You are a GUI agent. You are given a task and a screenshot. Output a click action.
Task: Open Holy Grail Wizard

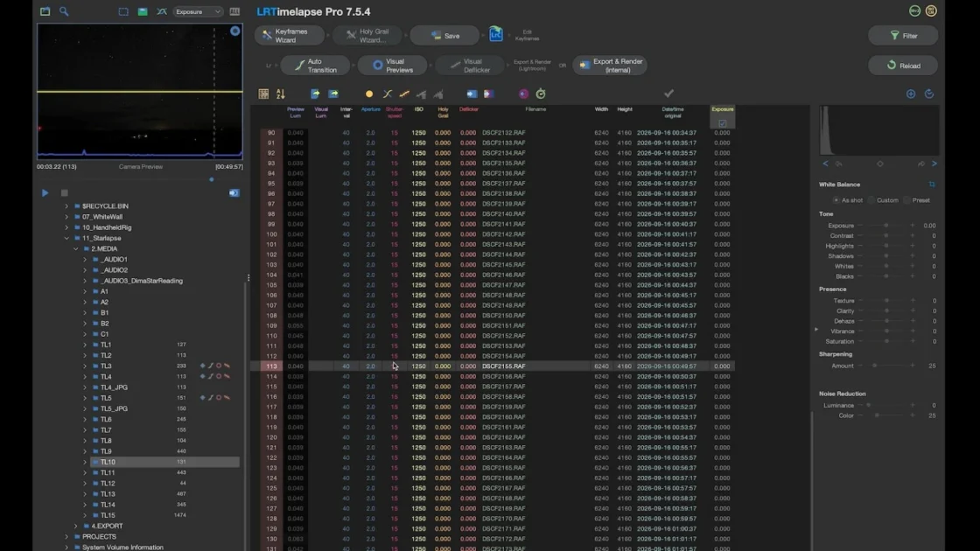368,36
